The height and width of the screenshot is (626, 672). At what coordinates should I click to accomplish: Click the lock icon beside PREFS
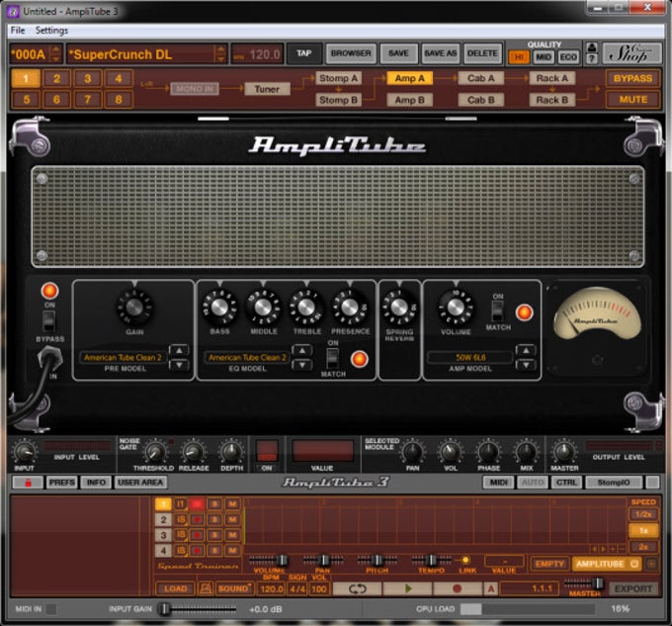tap(28, 483)
